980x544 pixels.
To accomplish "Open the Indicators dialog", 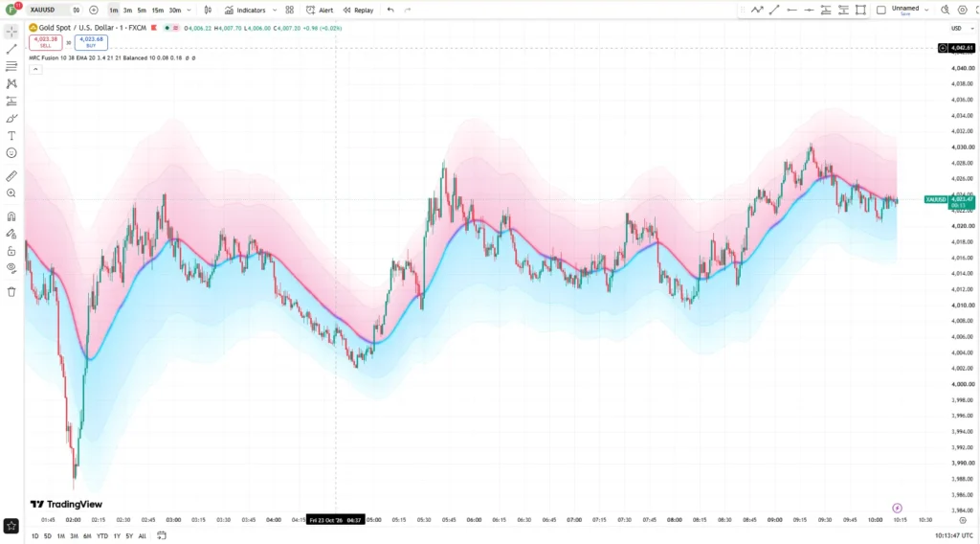I will (x=245, y=10).
